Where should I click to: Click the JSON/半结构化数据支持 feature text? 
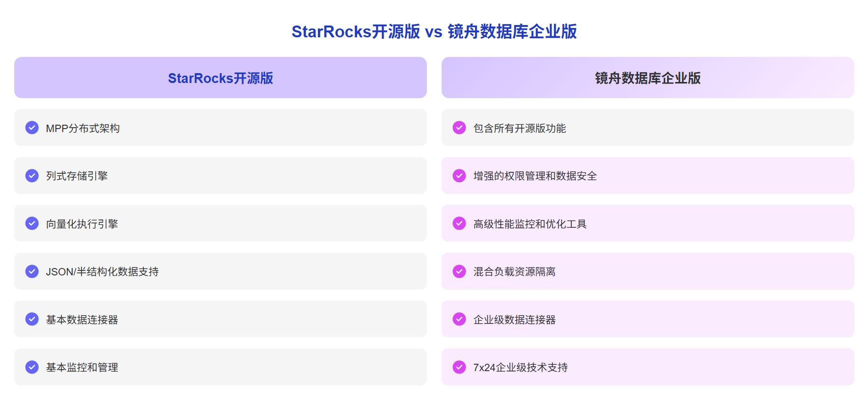point(102,272)
